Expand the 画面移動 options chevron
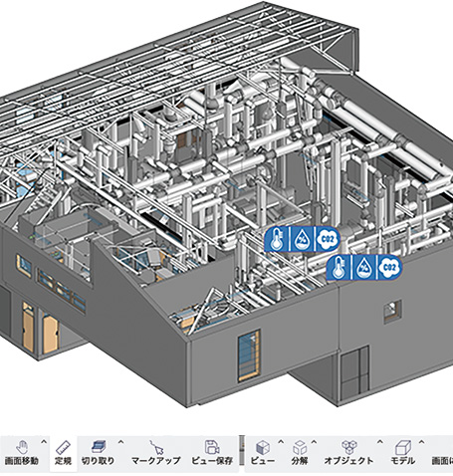 pos(44,442)
